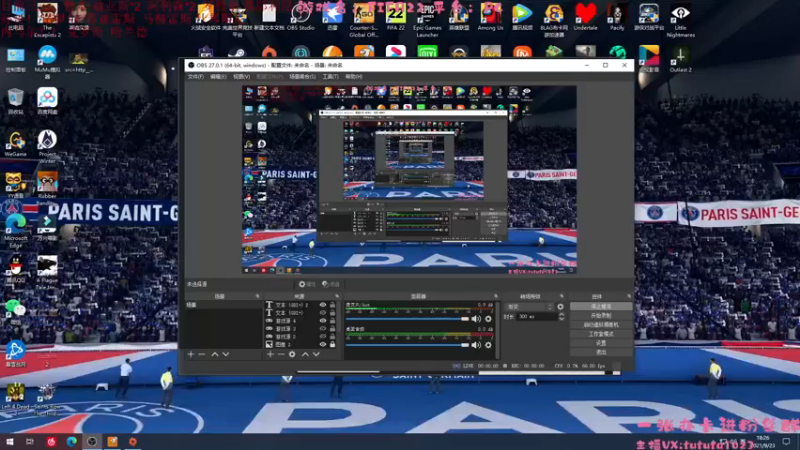Move the source up in Sources panel

[305, 354]
